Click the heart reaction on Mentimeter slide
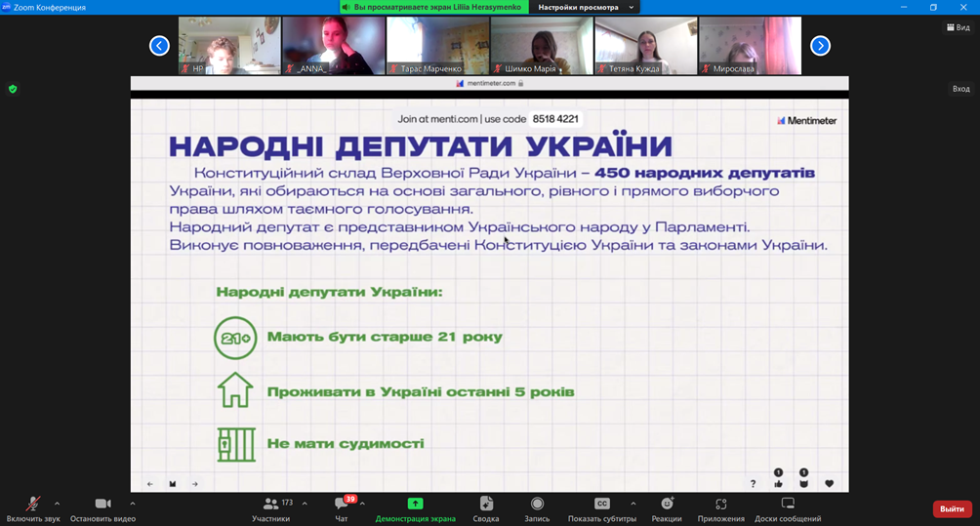 tap(830, 483)
